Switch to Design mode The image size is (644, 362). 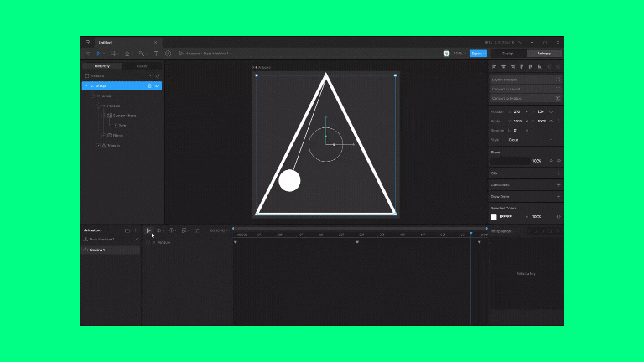coord(507,54)
